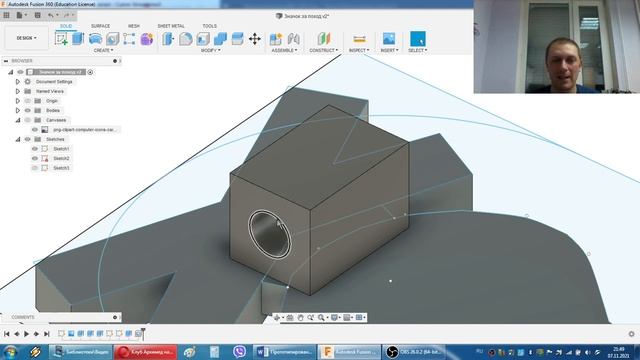640x360 pixels.
Task: Open the DESIGN workspace dropdown
Action: coord(27,38)
